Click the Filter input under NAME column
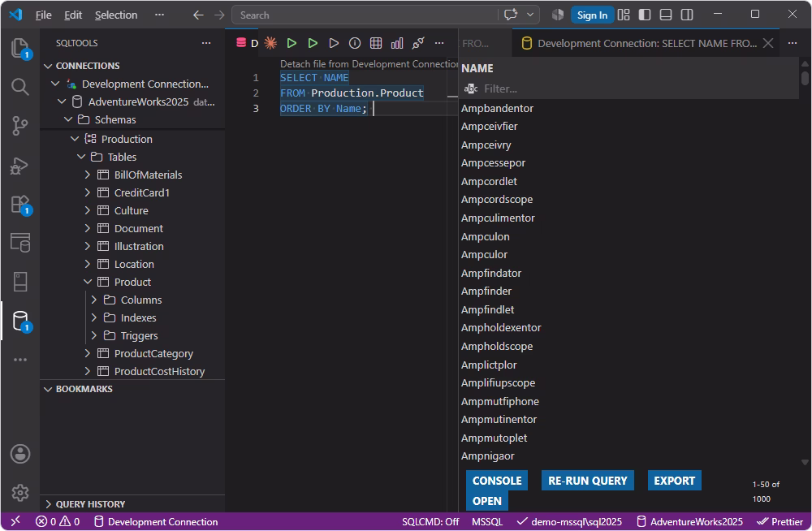The height and width of the screenshot is (531, 812). [639, 88]
